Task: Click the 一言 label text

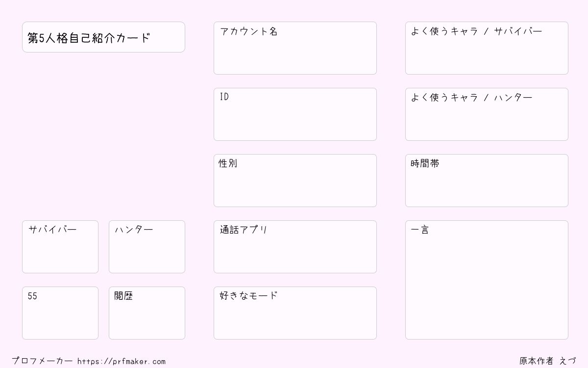Action: (x=419, y=230)
